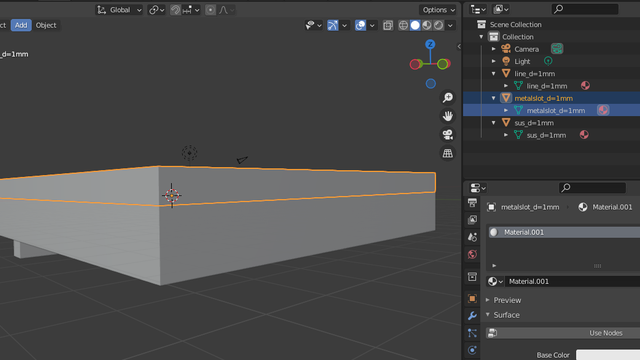Click the red X axis gizmo handle

(x=415, y=64)
